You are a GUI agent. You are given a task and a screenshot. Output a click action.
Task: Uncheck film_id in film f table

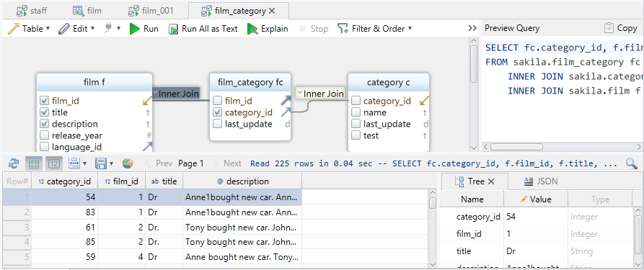[x=45, y=101]
